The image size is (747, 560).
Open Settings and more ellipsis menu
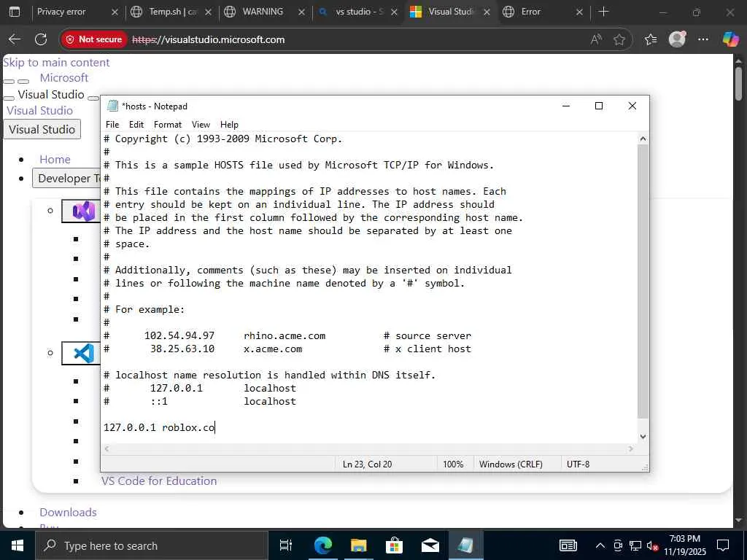(703, 39)
